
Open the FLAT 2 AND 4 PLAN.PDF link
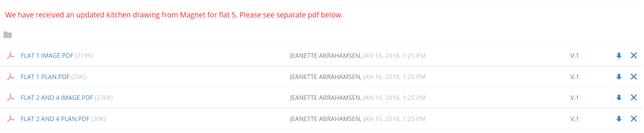(x=55, y=119)
